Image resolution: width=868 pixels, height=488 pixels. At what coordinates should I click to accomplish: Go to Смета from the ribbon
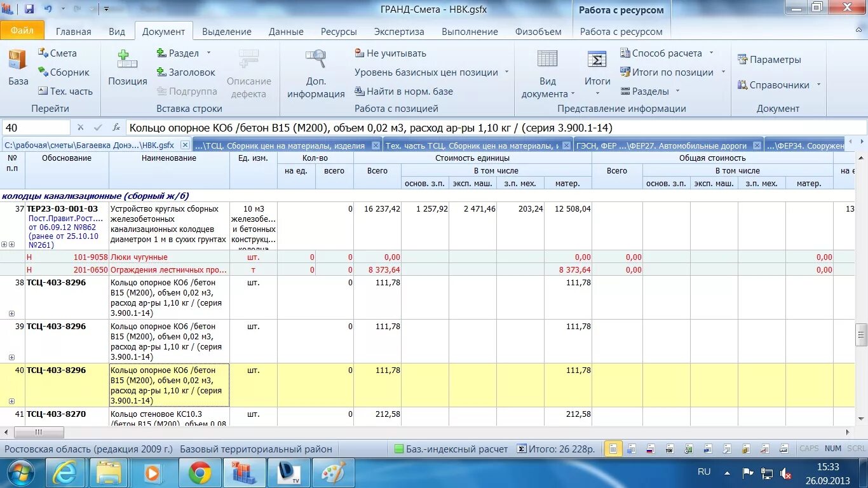[x=57, y=53]
